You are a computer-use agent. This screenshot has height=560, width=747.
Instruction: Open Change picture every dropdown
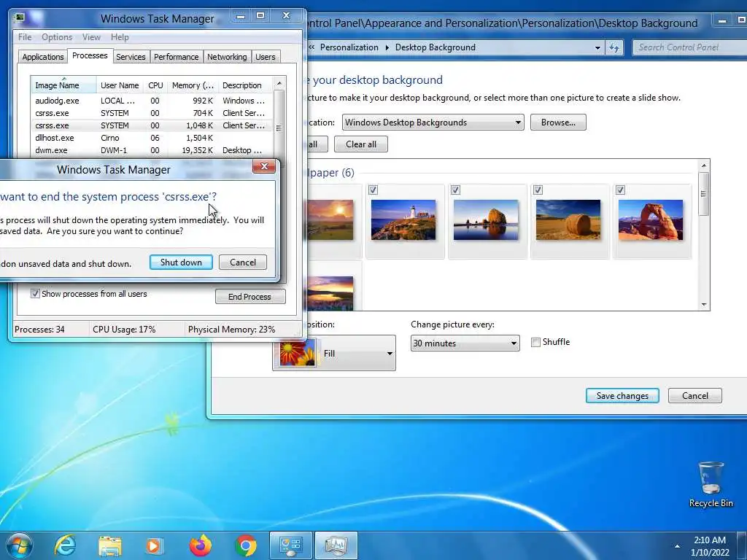[465, 343]
